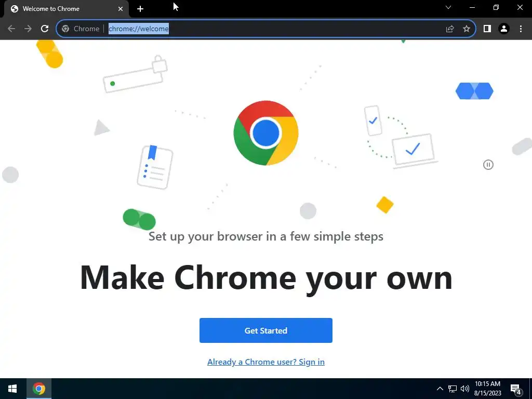Image resolution: width=532 pixels, height=399 pixels.
Task: Show hidden system tray icons
Action: [x=440, y=389]
